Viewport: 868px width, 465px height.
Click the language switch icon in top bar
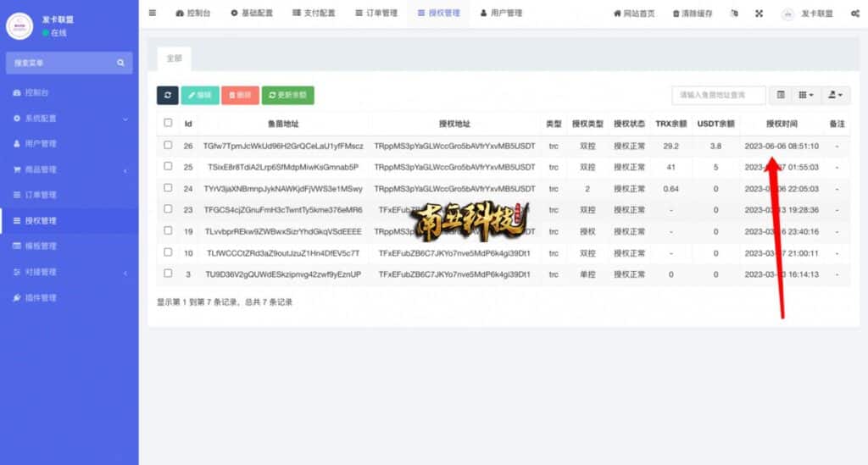(735, 14)
